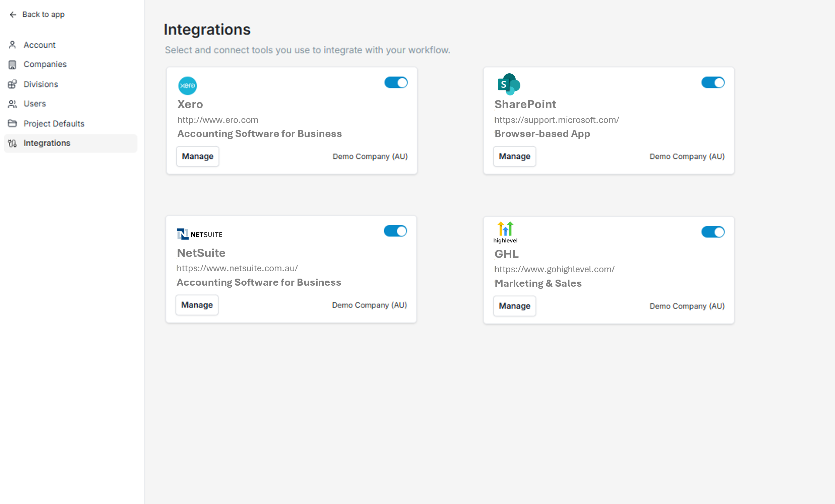The image size is (835, 504).
Task: Open the NetSuite website URL link
Action: tap(237, 268)
